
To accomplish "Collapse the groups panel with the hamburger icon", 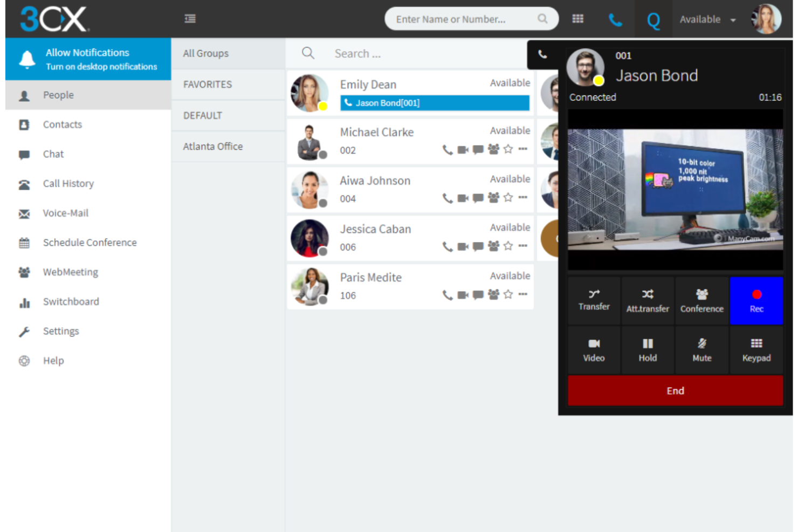I will [190, 18].
